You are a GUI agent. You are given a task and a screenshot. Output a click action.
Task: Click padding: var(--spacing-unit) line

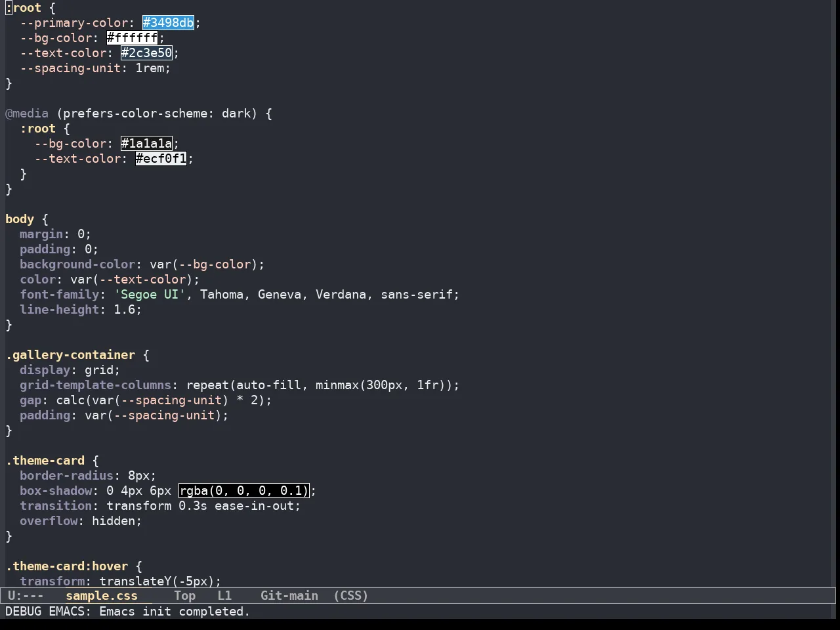pos(124,415)
